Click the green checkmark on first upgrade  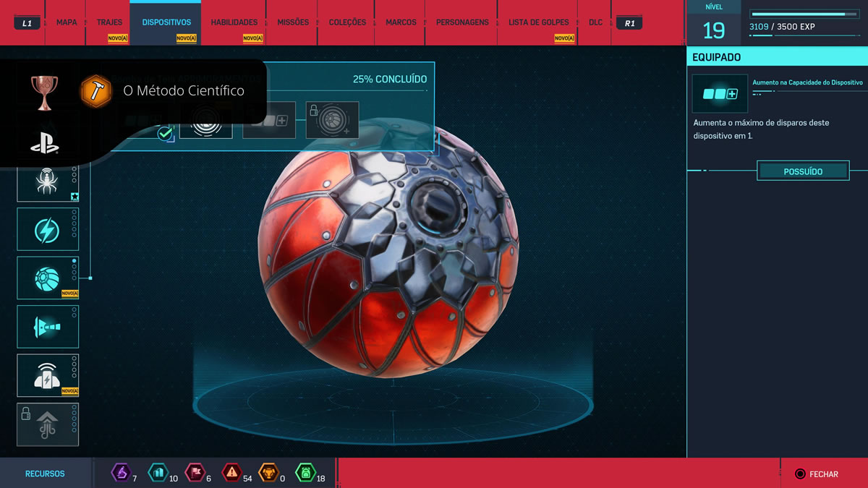(x=166, y=133)
